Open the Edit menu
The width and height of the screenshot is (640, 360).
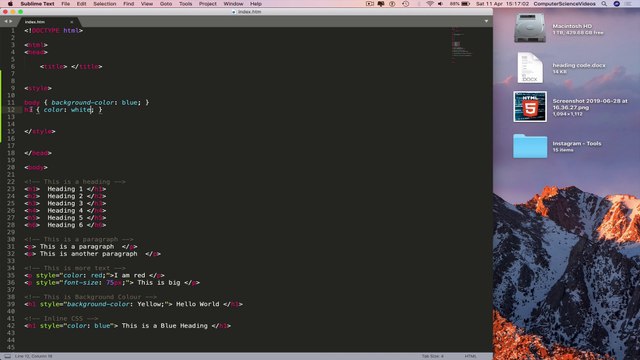click(x=81, y=4)
